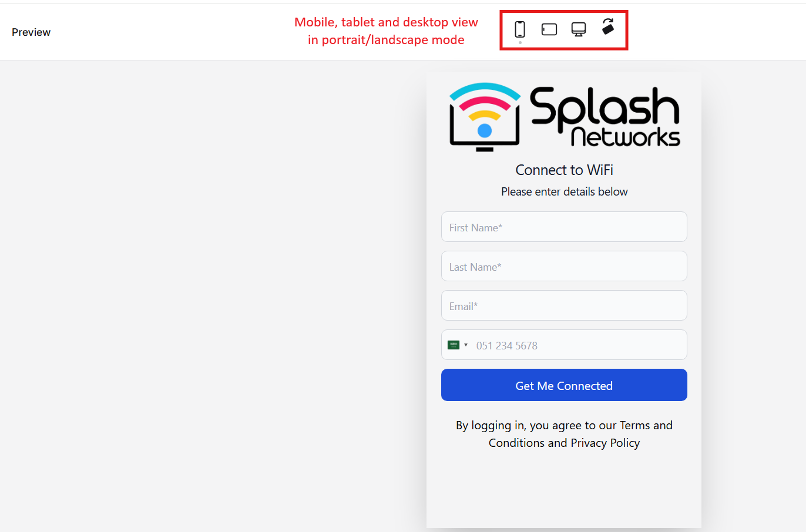
Task: Click the Connect to WiFi heading
Action: [x=564, y=170]
